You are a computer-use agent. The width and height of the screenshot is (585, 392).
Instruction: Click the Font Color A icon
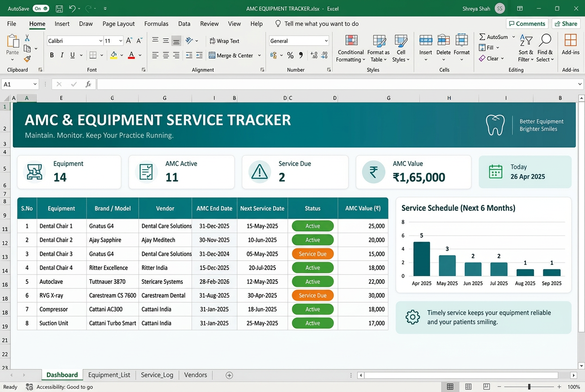[131, 55]
